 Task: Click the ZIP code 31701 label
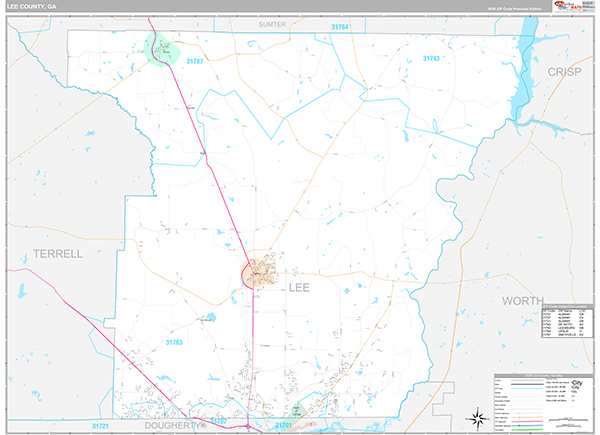point(284,425)
